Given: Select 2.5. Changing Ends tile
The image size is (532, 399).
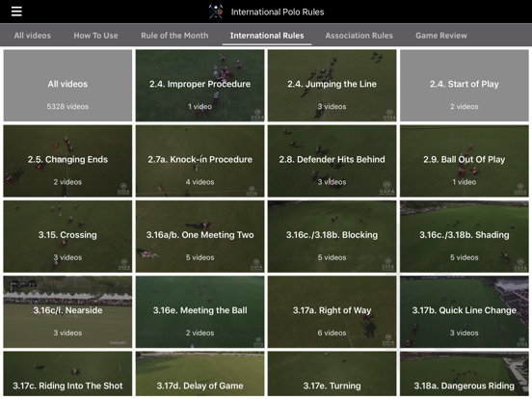Looking at the screenshot, I should 67,161.
